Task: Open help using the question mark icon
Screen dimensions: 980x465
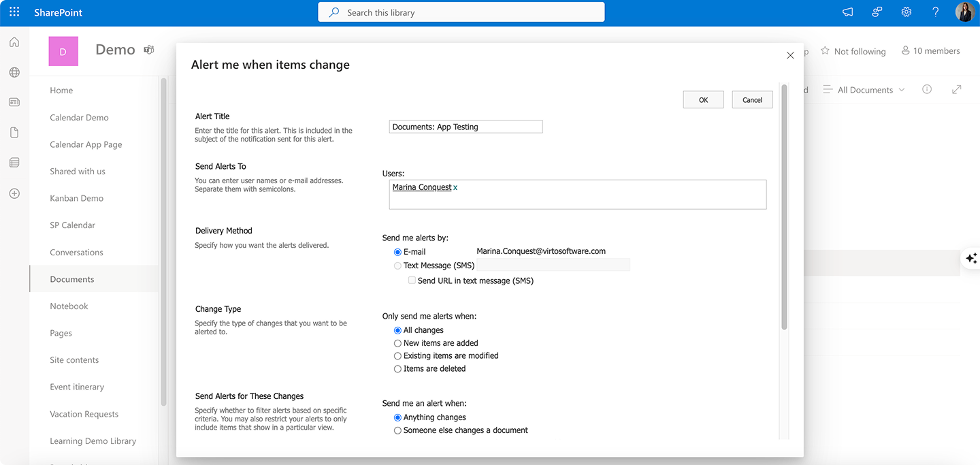Action: click(x=935, y=12)
